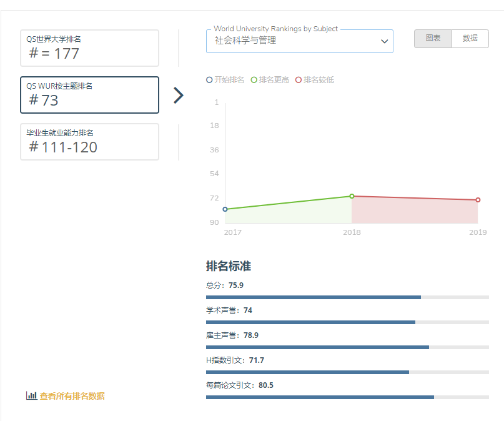Open 查看所有排名数据 link

[x=72, y=396]
